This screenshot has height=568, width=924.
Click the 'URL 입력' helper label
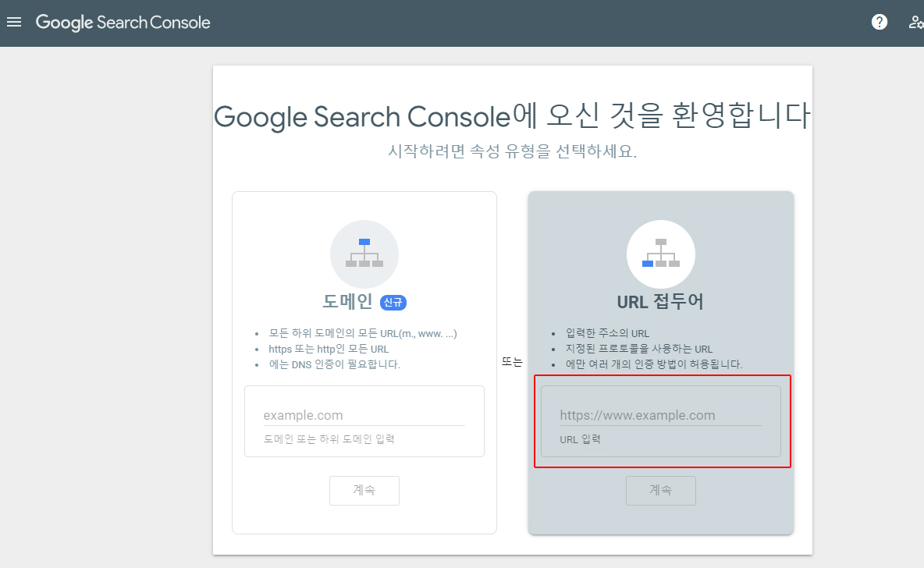[x=580, y=439]
